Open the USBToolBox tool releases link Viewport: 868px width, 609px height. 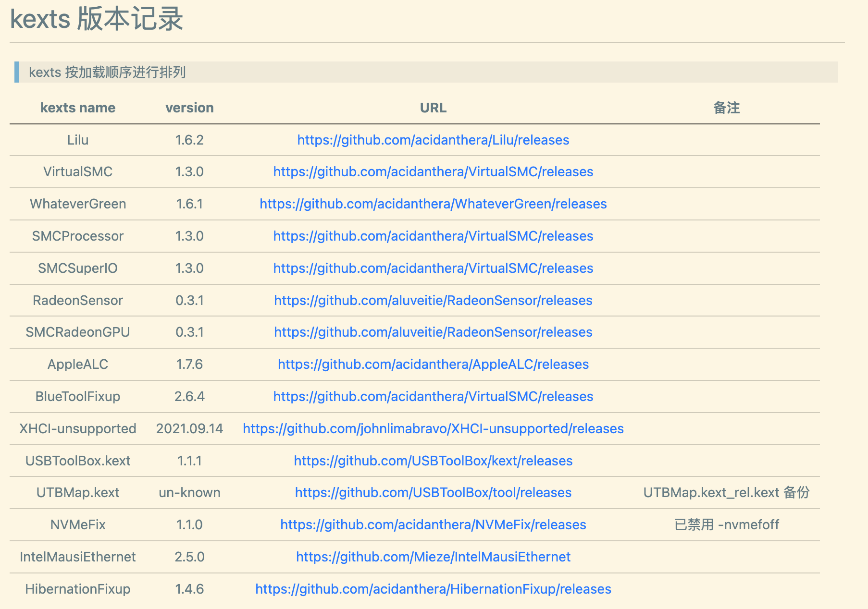433,492
